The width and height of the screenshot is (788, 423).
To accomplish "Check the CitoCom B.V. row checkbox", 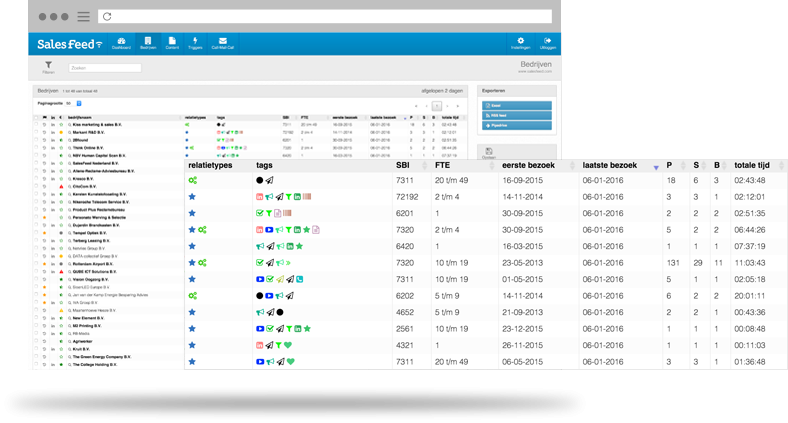I will (36, 186).
